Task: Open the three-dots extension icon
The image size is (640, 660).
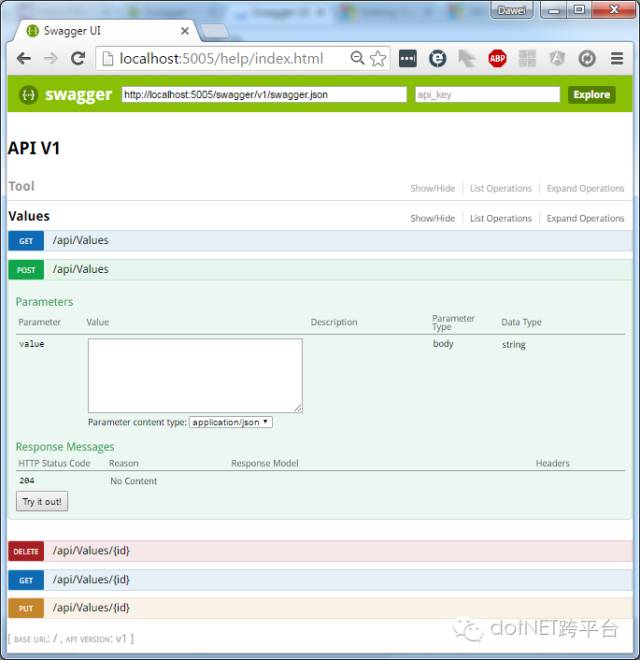Action: pyautogui.click(x=408, y=59)
